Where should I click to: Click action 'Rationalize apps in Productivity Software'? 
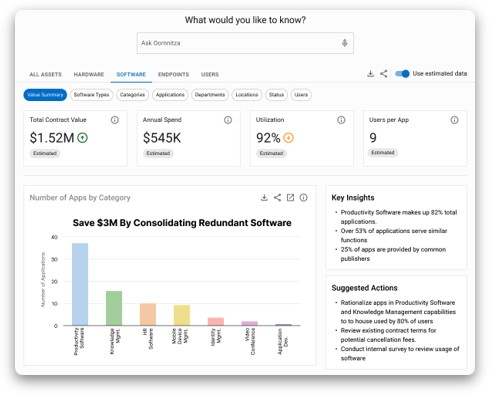point(398,312)
